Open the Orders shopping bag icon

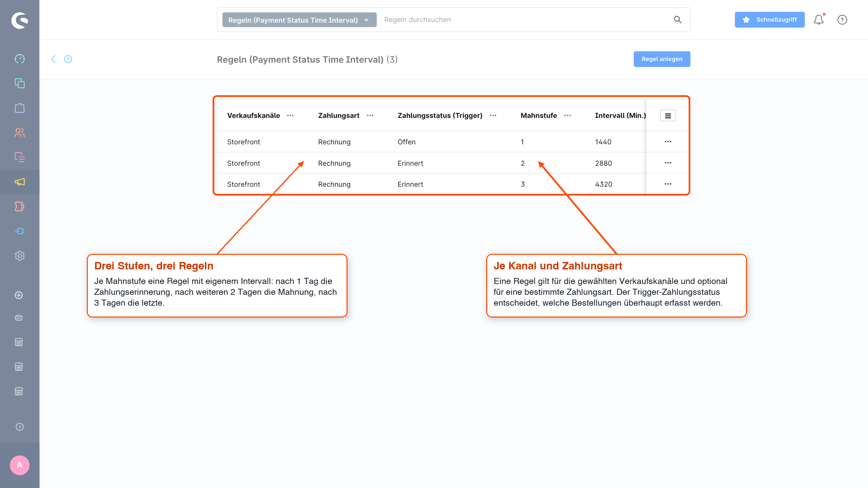[x=20, y=108]
